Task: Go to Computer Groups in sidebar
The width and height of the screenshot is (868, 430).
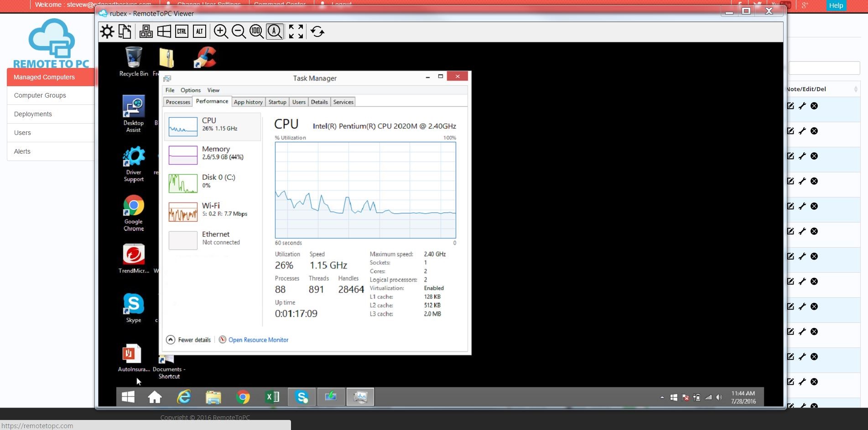Action: click(x=40, y=95)
